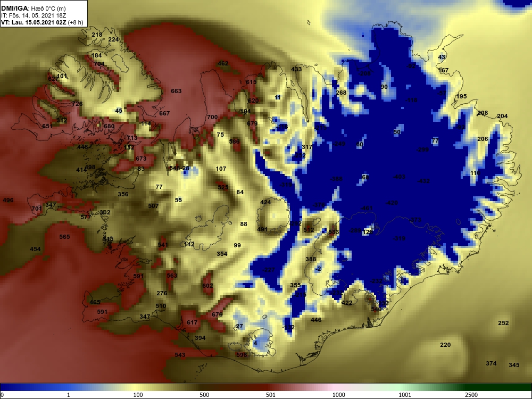Select the '424' value
The image size is (532, 399).
265,203
